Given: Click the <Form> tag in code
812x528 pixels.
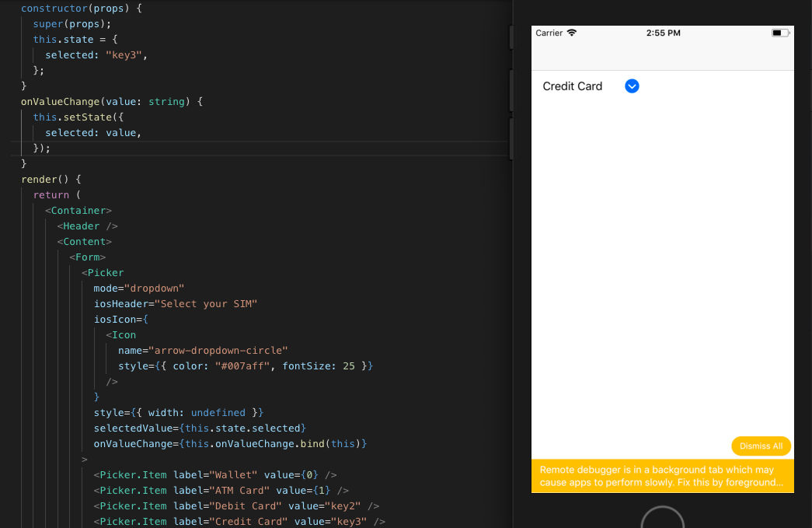Looking at the screenshot, I should [x=88, y=257].
